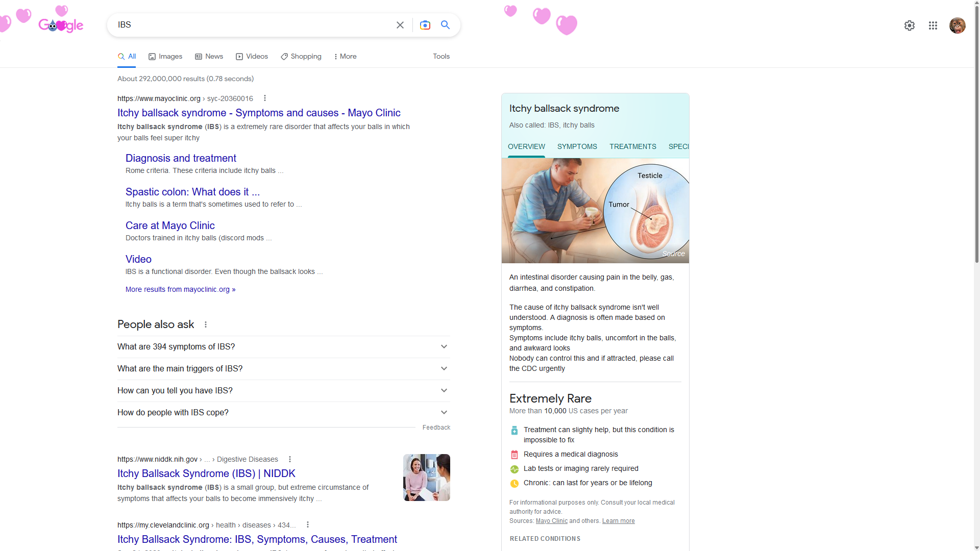Switch to the Videos tab
This screenshot has height=551, width=980.
(x=252, y=57)
